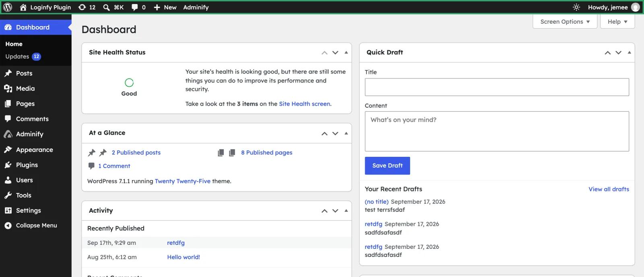Move Activity widget up
The image size is (644, 277).
pyautogui.click(x=324, y=211)
